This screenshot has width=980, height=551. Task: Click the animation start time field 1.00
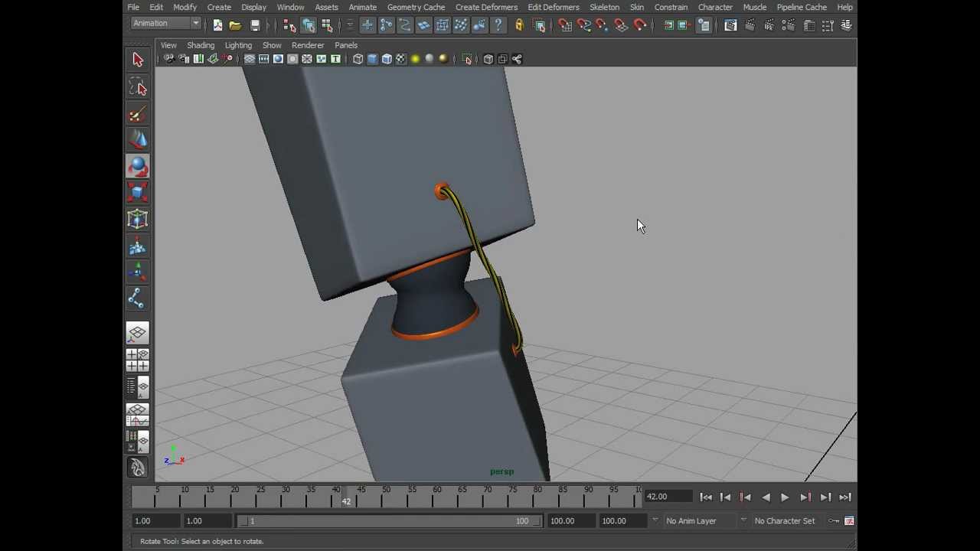155,521
